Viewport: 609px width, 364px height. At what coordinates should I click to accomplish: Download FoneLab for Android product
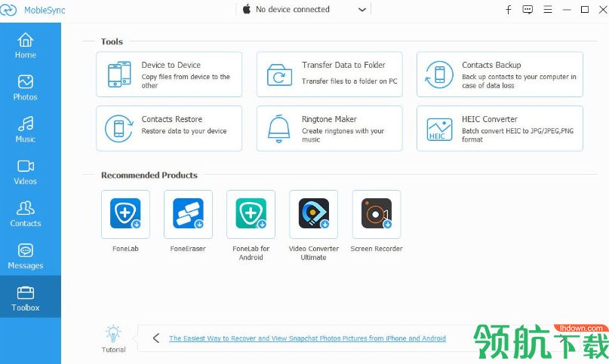click(251, 214)
